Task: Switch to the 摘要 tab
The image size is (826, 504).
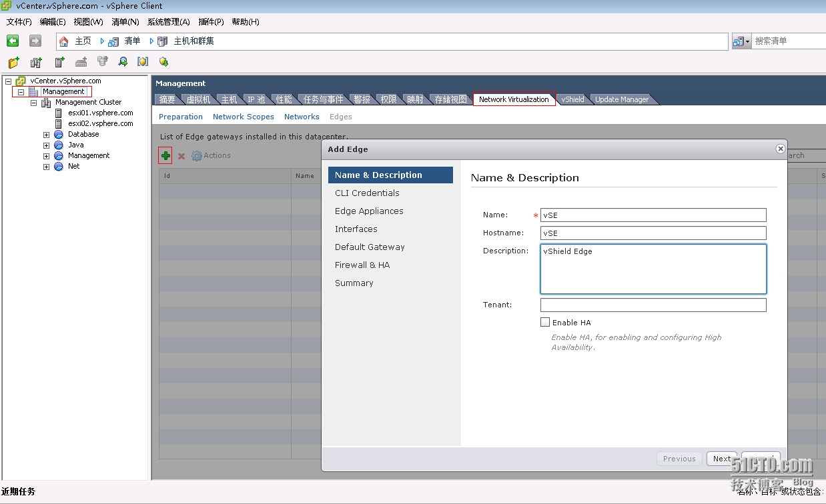Action: pos(167,99)
